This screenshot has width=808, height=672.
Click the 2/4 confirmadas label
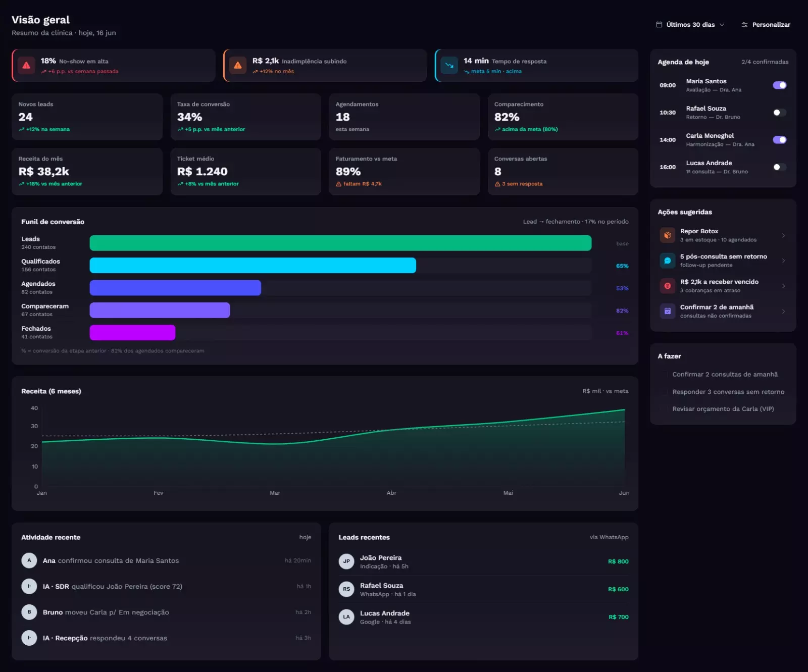click(765, 62)
